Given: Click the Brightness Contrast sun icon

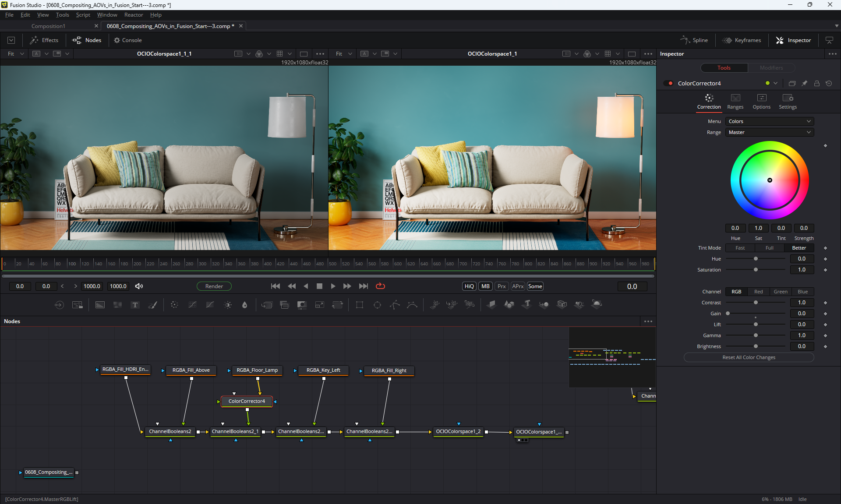Looking at the screenshot, I should [228, 305].
